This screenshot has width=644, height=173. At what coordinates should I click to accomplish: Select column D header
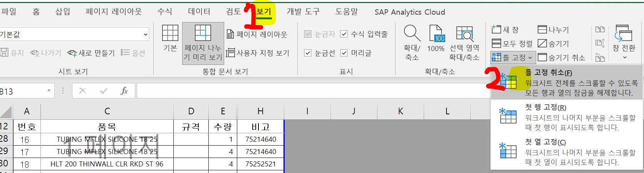191,111
